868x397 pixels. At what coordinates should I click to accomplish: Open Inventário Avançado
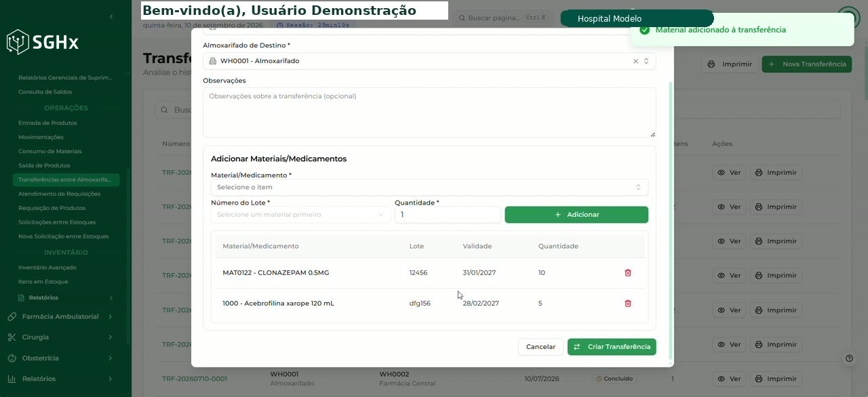tap(47, 268)
